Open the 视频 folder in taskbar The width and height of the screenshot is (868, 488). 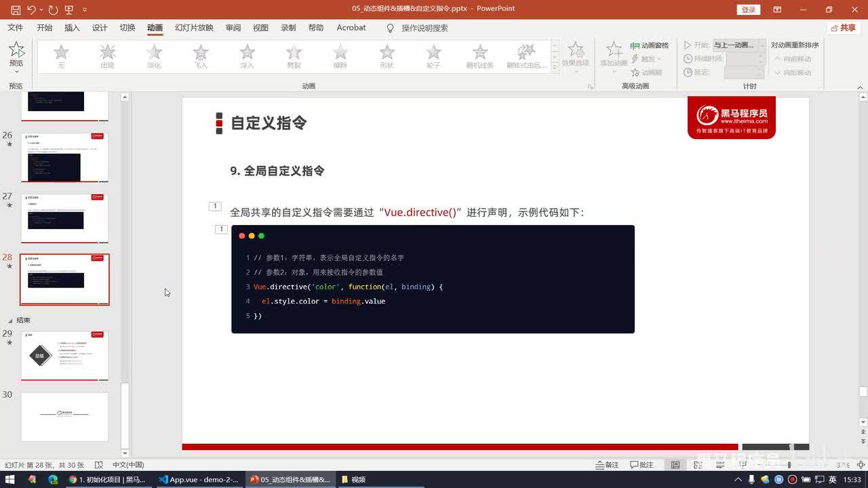pyautogui.click(x=354, y=479)
